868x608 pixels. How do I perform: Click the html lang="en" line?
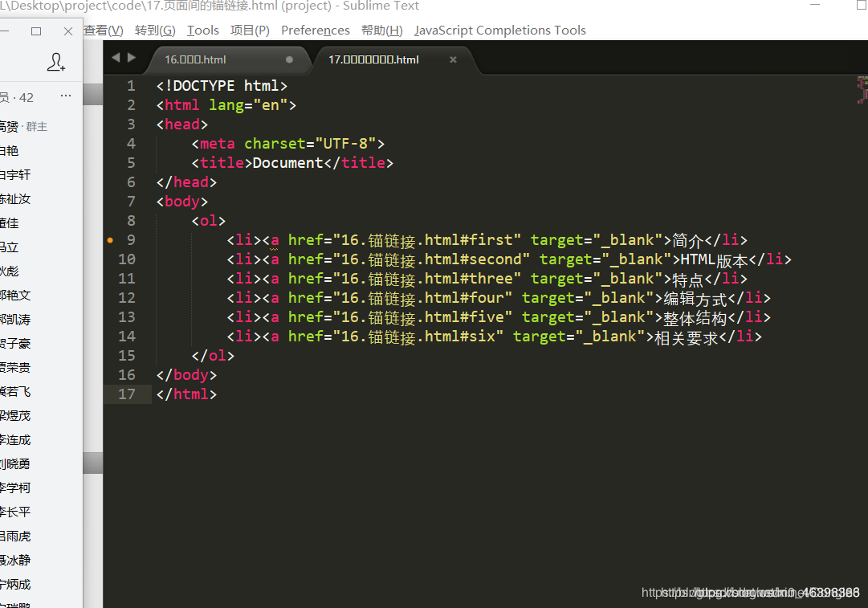(x=226, y=105)
